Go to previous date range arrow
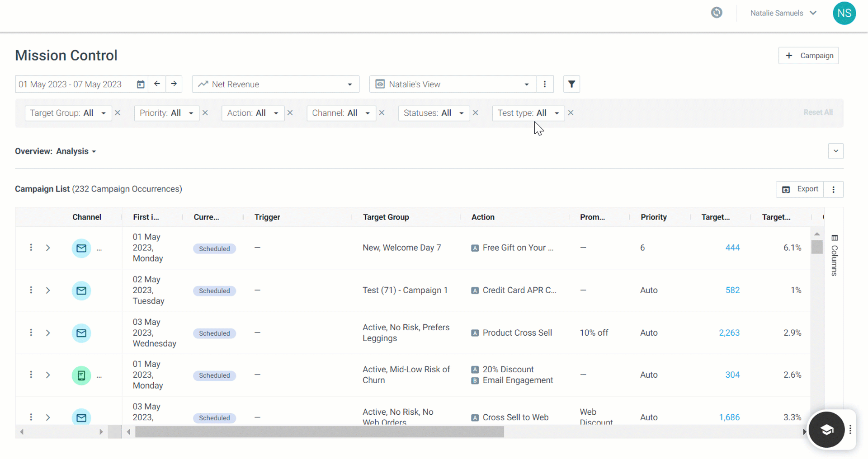 point(157,84)
